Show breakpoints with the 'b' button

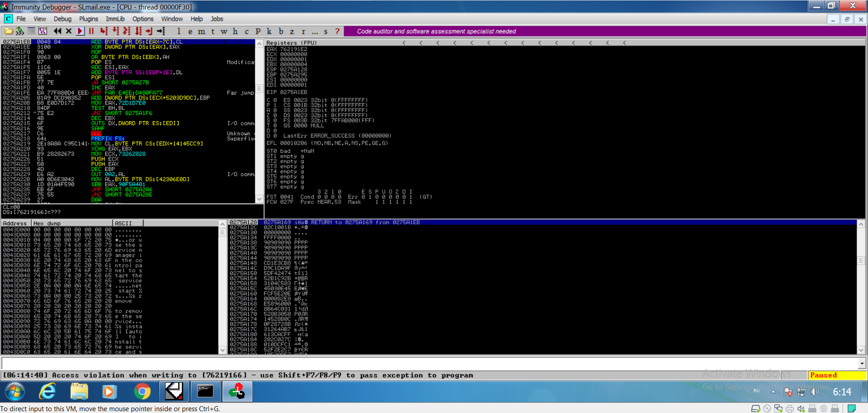pos(281,31)
